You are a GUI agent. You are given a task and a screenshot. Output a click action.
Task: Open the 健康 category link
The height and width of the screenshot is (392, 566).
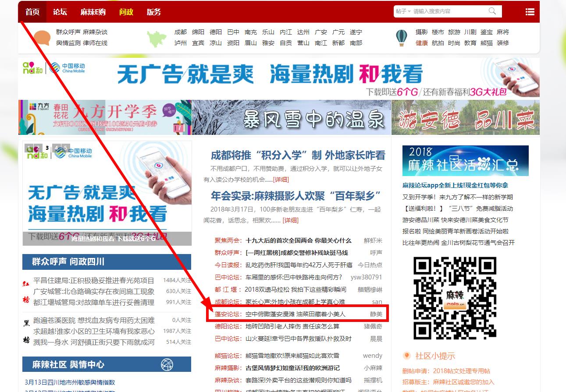421,43
